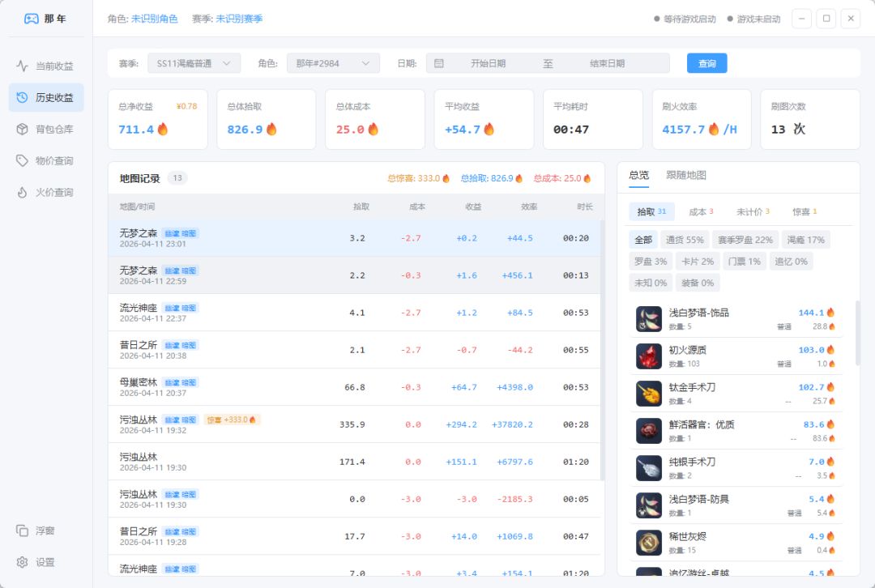Click the flame icon beside 总净收益 711.4

click(162, 129)
